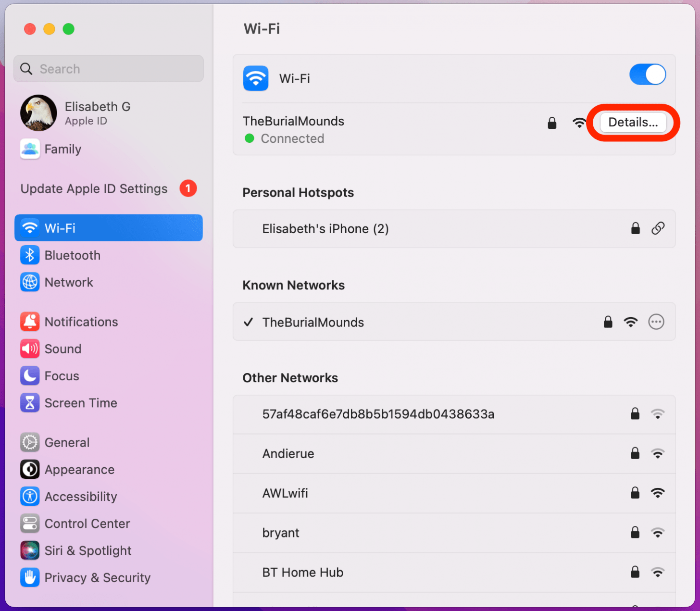Select the AWLwifi network
Viewport: 700px width, 611px height.
click(x=454, y=493)
